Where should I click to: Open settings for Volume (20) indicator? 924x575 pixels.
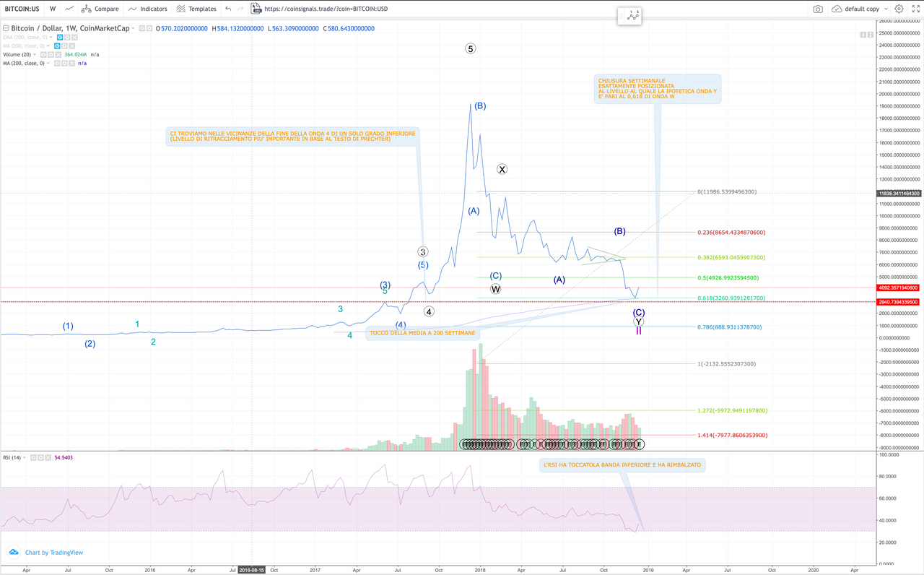(51, 55)
